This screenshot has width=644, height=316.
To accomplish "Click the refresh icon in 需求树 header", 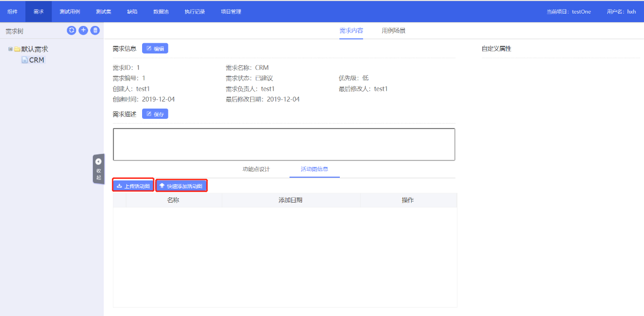I will 71,30.
